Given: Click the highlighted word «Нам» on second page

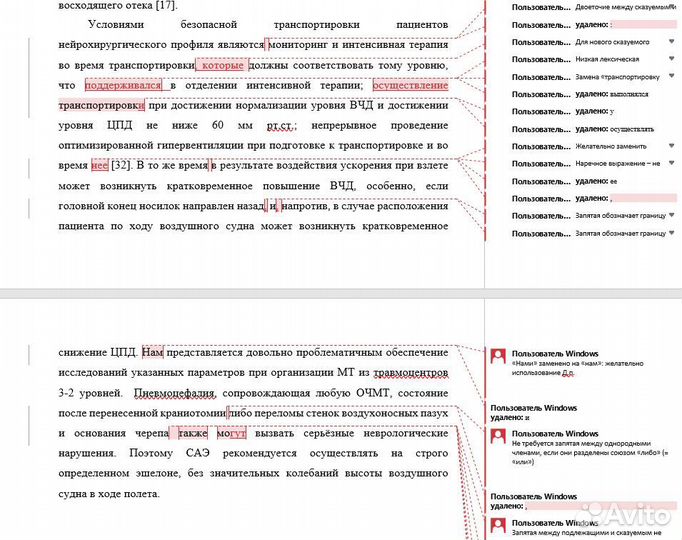Looking at the screenshot, I should pos(151,352).
